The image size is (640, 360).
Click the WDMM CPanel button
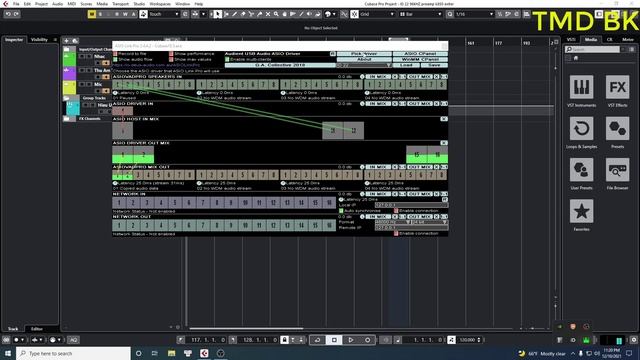420,60
